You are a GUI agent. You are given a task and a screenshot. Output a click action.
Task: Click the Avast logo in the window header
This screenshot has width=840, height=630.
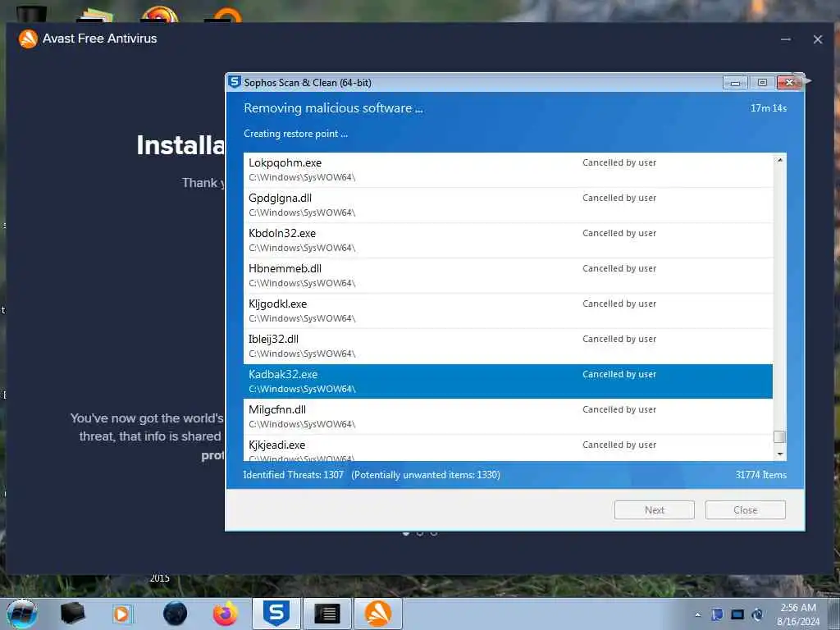pyautogui.click(x=28, y=39)
